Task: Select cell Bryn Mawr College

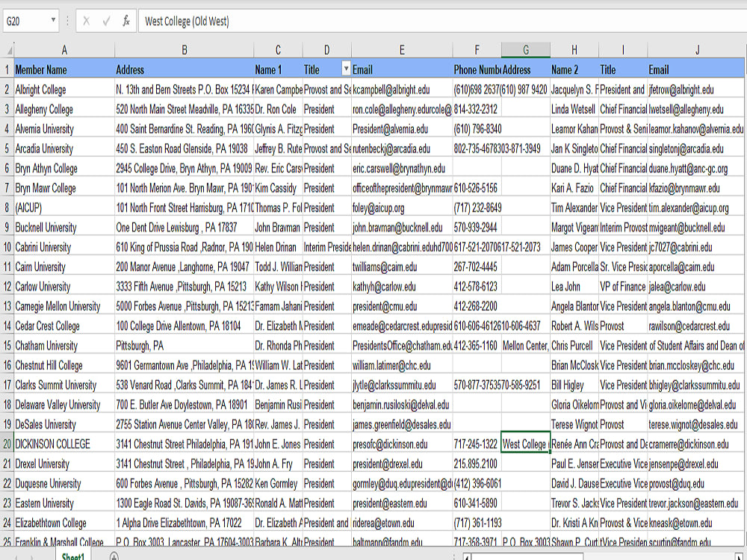Action: [64, 187]
